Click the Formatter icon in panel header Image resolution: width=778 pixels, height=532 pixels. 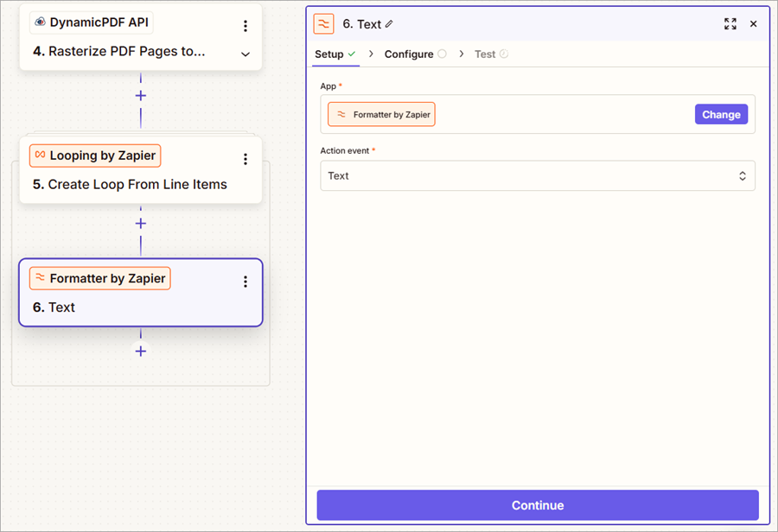point(323,24)
